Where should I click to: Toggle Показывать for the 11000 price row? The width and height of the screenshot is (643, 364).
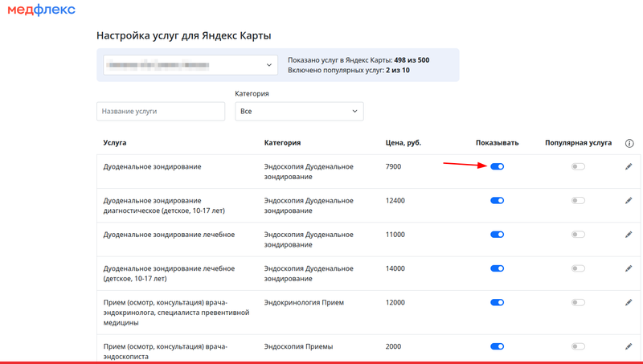[x=497, y=235]
